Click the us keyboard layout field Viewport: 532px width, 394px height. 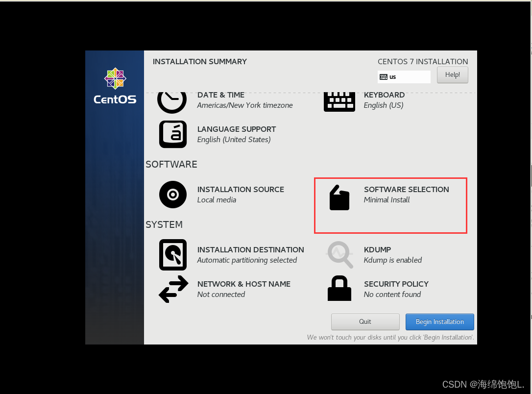pyautogui.click(x=404, y=77)
